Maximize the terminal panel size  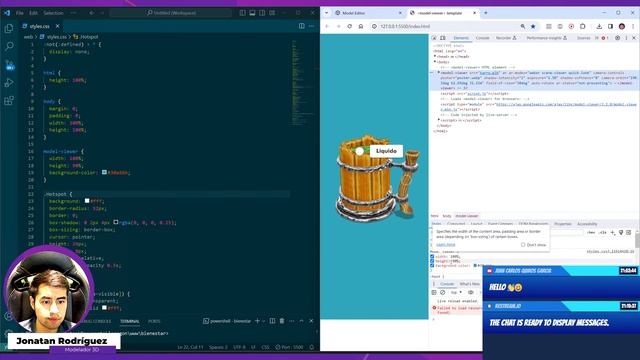pyautogui.click(x=301, y=321)
